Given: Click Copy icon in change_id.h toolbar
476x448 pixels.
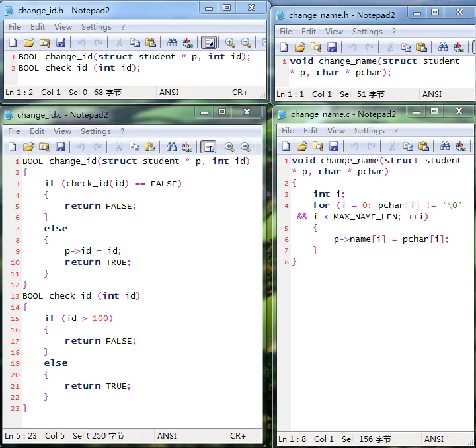Looking at the screenshot, I should 135,42.
